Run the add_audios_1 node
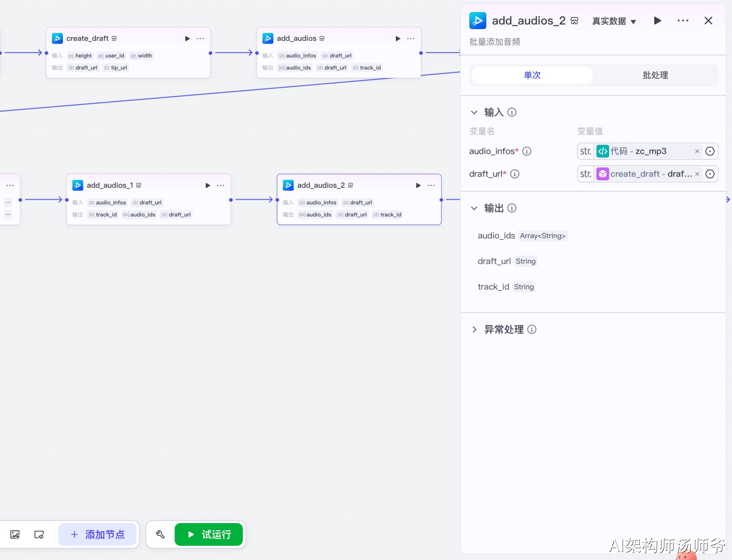This screenshot has height=560, width=732. (208, 185)
